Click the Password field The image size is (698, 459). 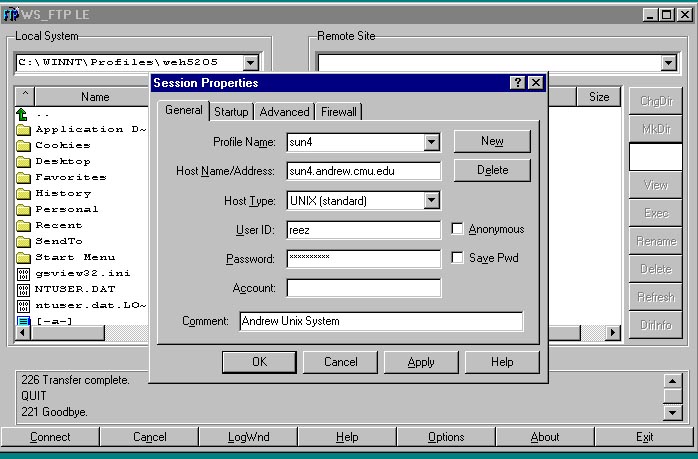[364, 259]
